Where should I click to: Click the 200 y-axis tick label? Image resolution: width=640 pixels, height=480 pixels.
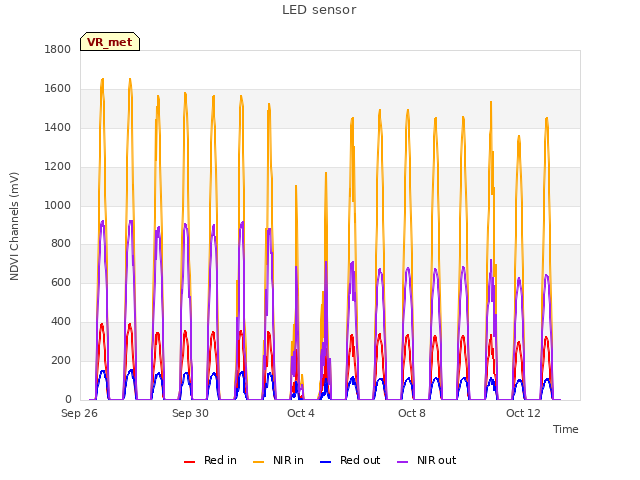[61, 360]
